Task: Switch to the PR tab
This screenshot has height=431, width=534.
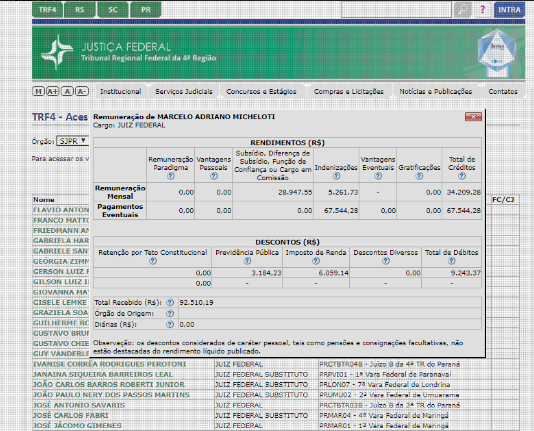Action: click(x=146, y=10)
